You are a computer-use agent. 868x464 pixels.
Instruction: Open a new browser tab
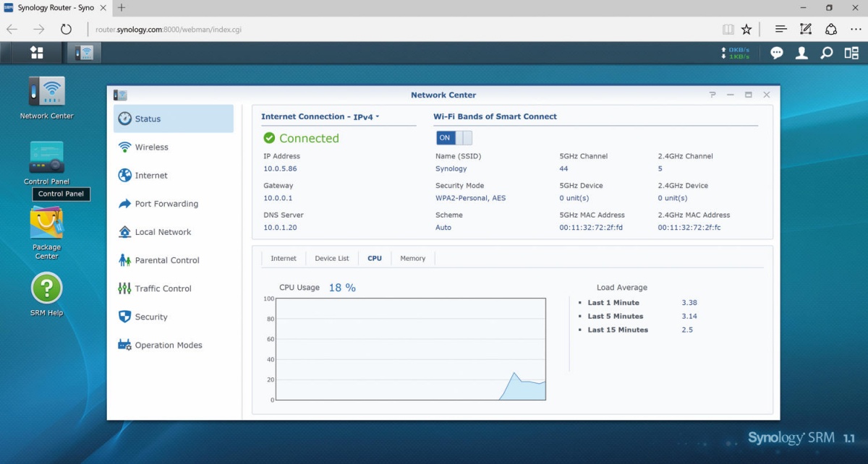(121, 7)
